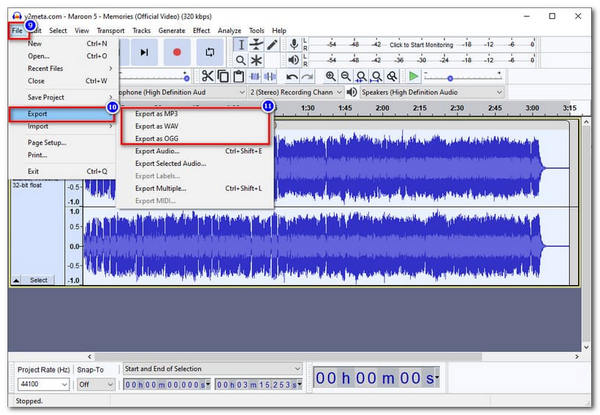Choose Export as MP3
This screenshot has height=415, width=600.
[x=195, y=114]
